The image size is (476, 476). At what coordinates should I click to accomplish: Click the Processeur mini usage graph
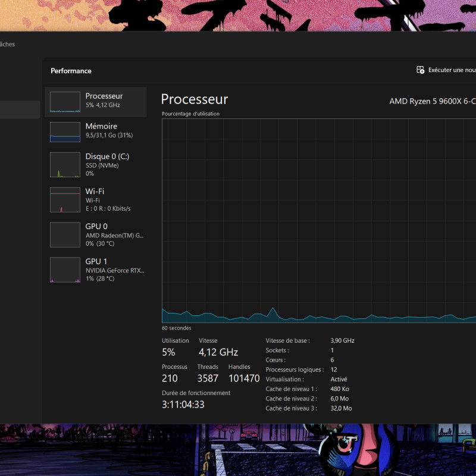65,101
